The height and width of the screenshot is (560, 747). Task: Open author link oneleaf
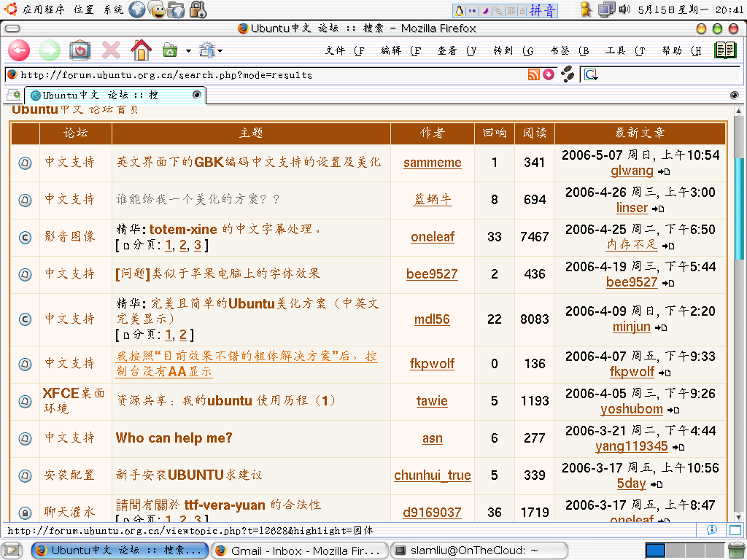(433, 237)
